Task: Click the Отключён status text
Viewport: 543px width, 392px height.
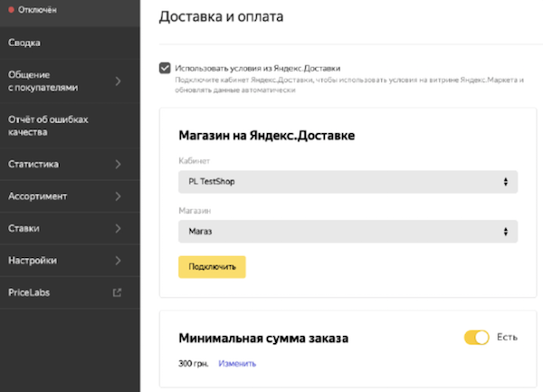Action: [37, 10]
